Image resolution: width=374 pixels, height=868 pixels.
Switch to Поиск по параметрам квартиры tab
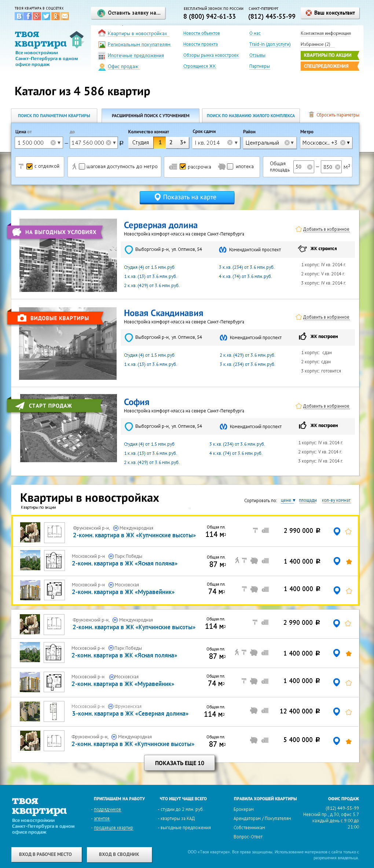click(54, 116)
